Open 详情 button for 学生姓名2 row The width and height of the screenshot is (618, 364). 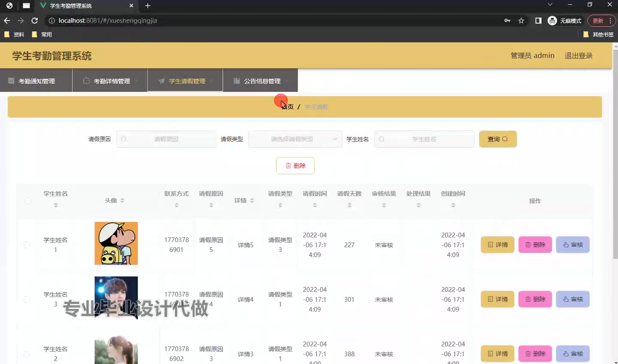coord(497,354)
